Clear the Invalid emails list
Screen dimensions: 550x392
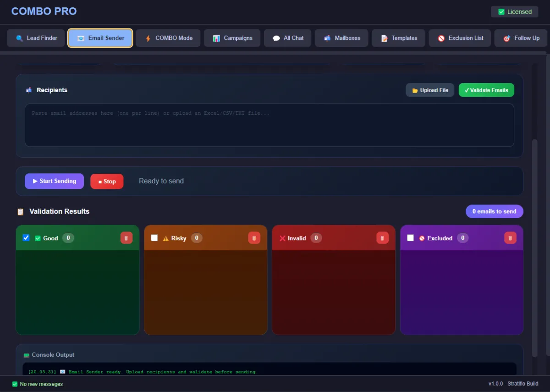pos(382,238)
